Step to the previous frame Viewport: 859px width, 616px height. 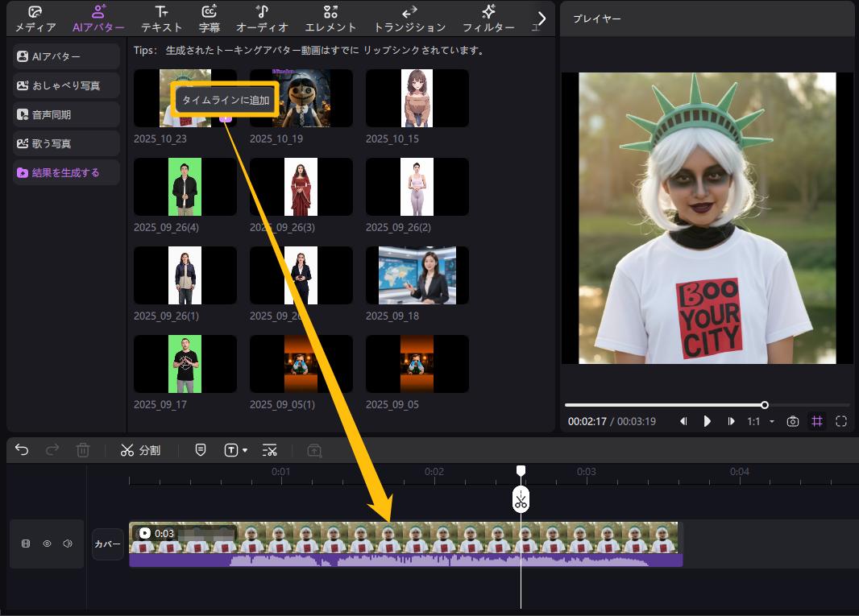click(683, 421)
